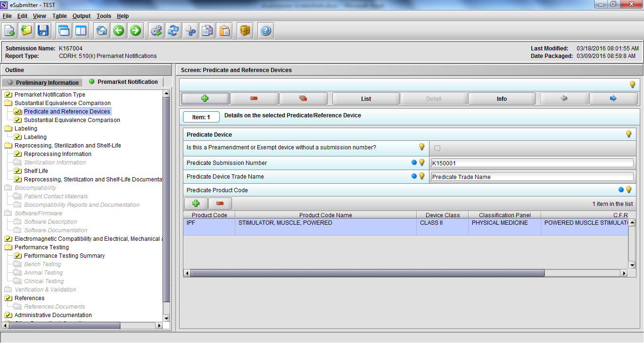The image size is (644, 343).
Task: Click the Predicate Device Trade Name field
Action: tap(532, 177)
